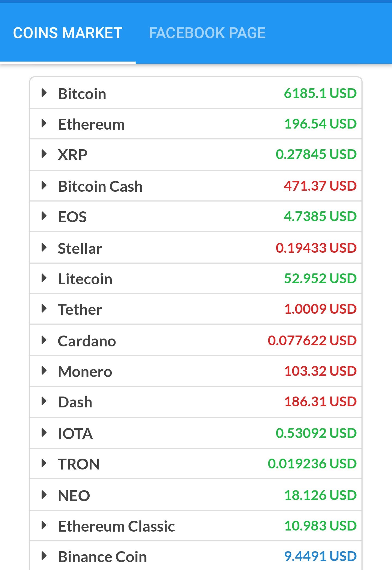Select the TRON coin name

click(x=79, y=464)
